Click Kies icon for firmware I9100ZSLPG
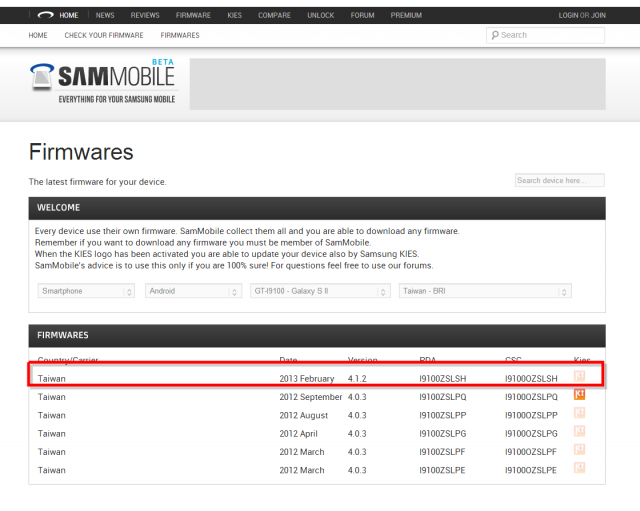 pyautogui.click(x=579, y=431)
